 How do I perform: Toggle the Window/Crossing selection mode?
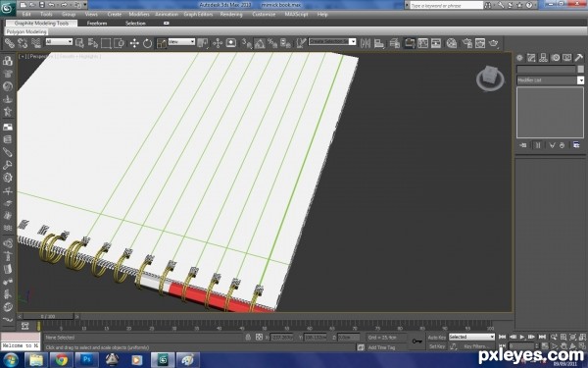(x=120, y=43)
